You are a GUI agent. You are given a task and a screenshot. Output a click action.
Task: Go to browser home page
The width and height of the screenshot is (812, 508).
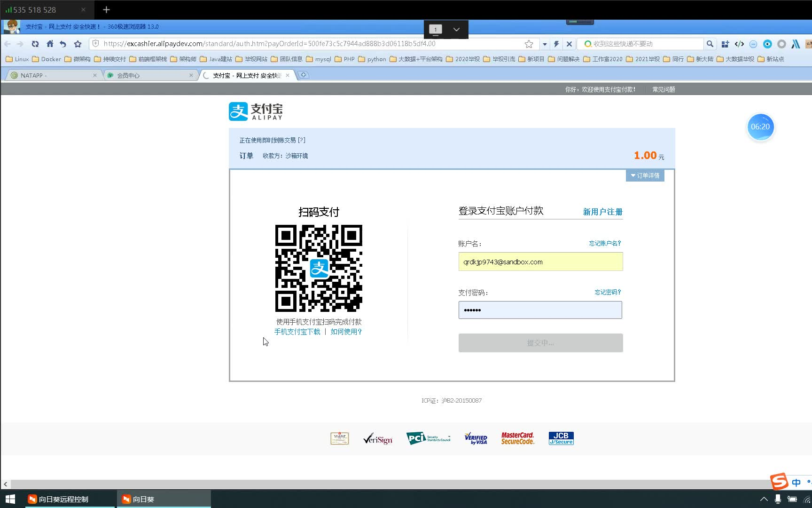click(50, 44)
